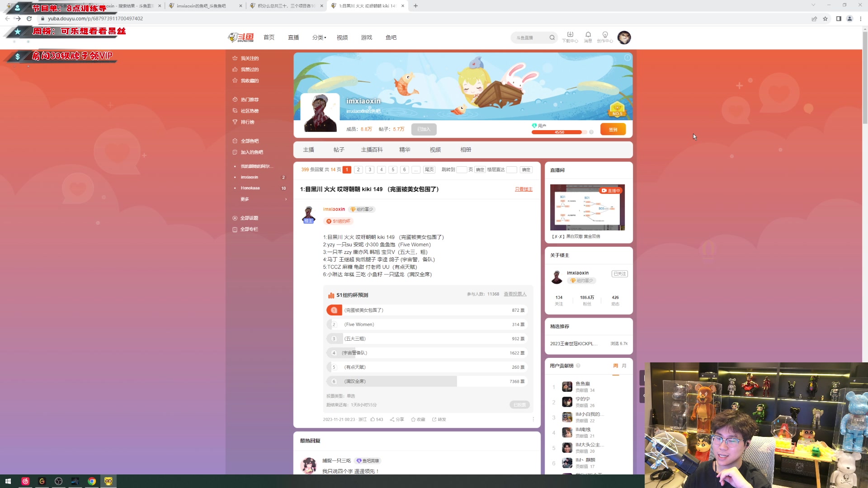Screen dimensions: 868x488
Task: Open the 排行榜 trophy item in sidebar
Action: [249, 122]
